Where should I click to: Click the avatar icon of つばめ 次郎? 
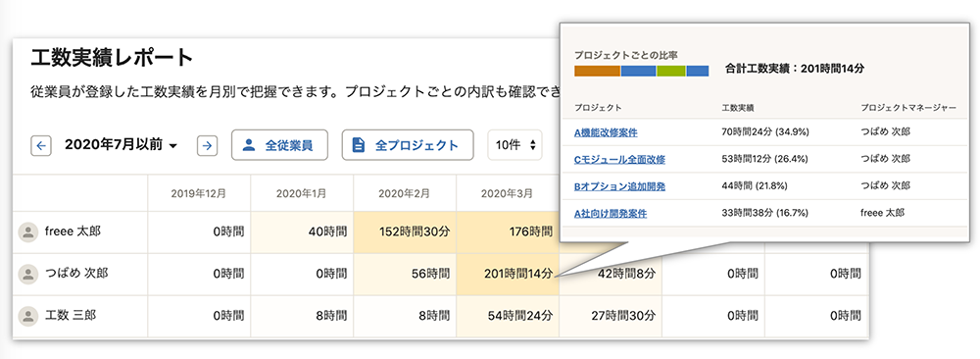(x=28, y=274)
